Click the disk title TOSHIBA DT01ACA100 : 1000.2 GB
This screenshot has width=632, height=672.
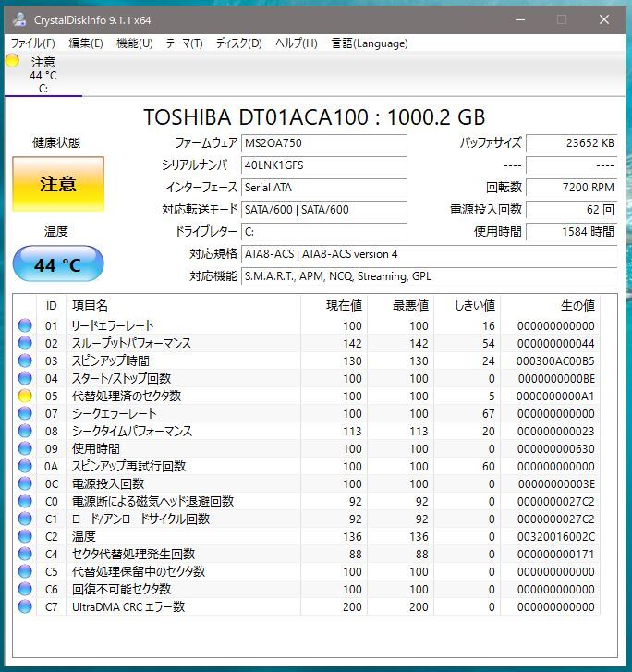(x=314, y=117)
